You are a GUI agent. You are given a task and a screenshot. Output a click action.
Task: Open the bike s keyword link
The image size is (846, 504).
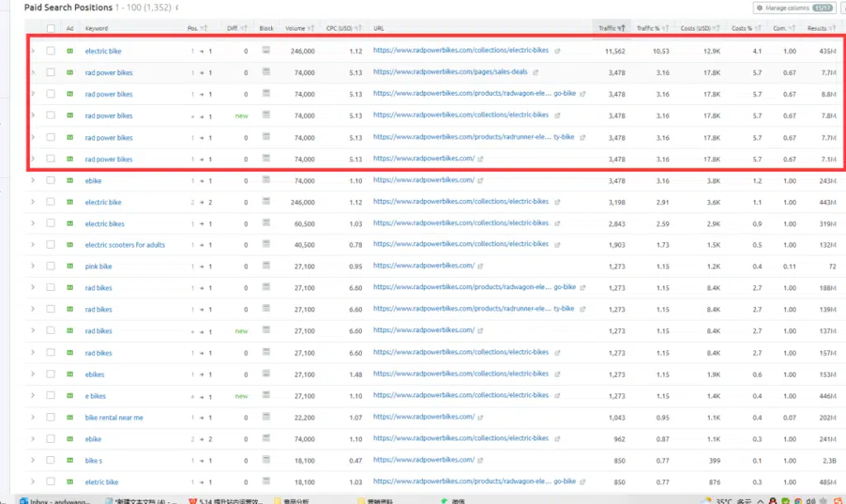pyautogui.click(x=93, y=461)
